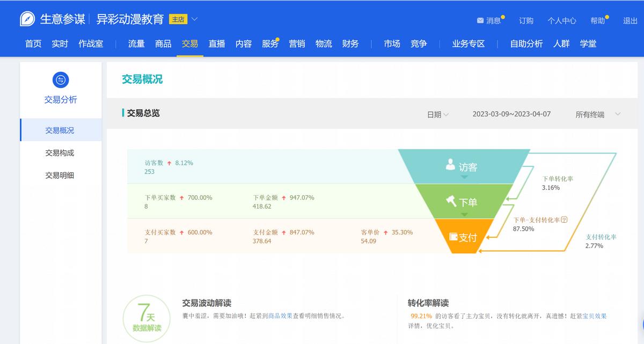Open the 物流 nav tab
The width and height of the screenshot is (644, 344).
coord(324,43)
